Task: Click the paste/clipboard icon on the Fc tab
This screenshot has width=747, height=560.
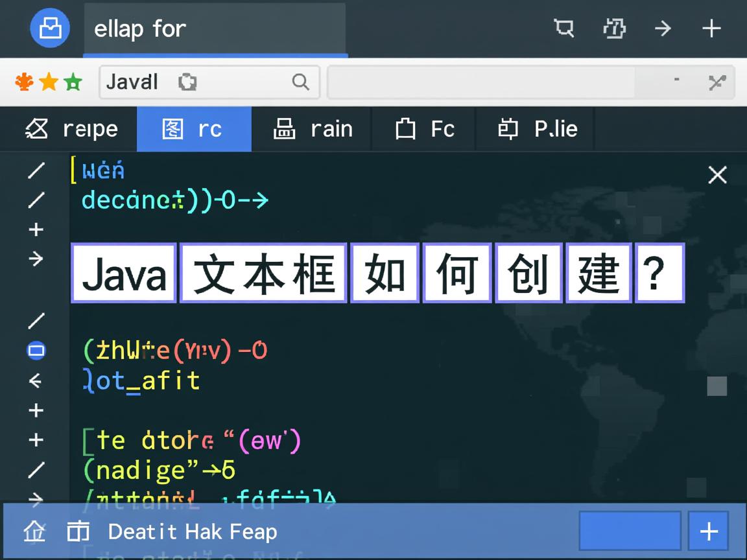Action: 405,128
